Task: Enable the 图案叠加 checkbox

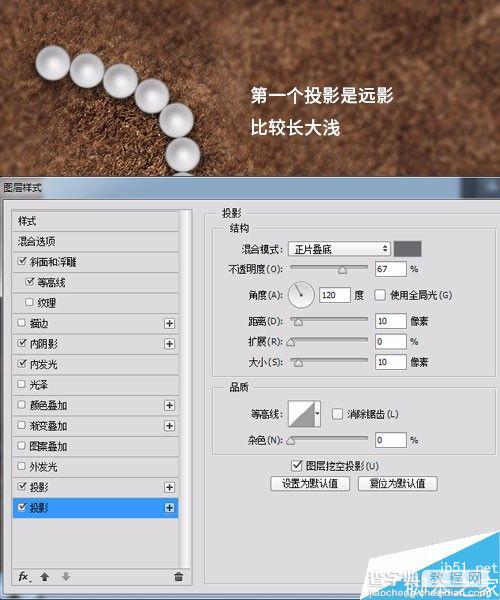Action: [x=22, y=446]
